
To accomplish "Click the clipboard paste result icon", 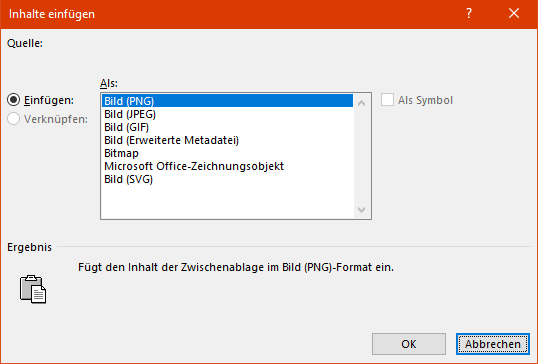I will point(33,289).
